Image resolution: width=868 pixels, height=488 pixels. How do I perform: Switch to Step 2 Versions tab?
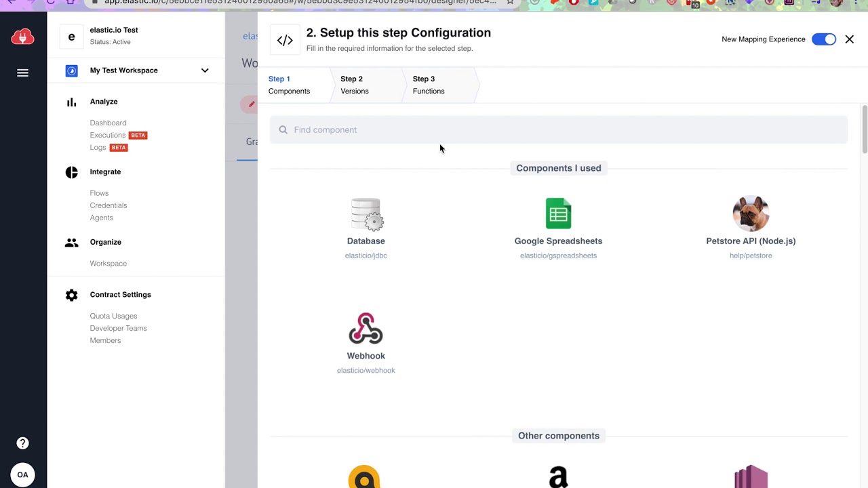click(366, 85)
